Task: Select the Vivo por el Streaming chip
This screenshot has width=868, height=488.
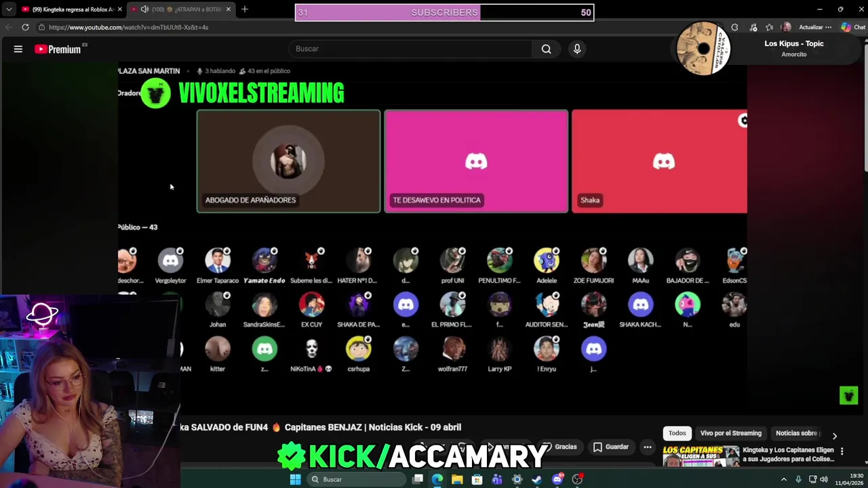Action: 731,433
